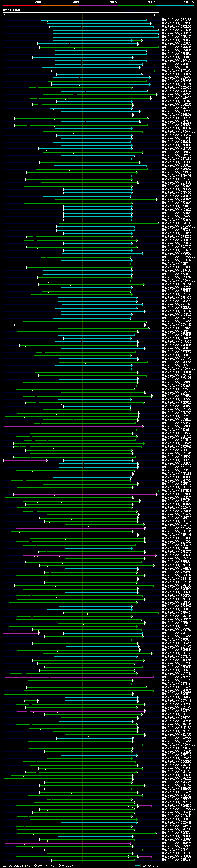Click the UniRef100_C6F1P9 hit label
The width and height of the screenshot is (197, 868).
pyautogui.click(x=177, y=118)
